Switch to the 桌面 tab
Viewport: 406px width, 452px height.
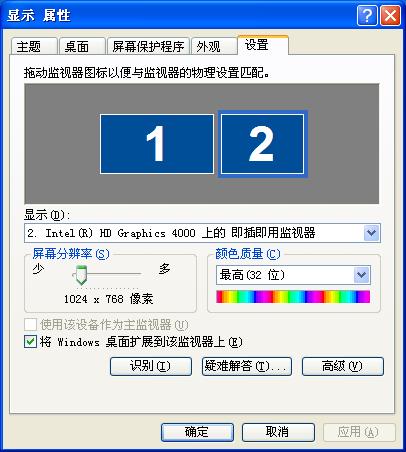[82, 46]
